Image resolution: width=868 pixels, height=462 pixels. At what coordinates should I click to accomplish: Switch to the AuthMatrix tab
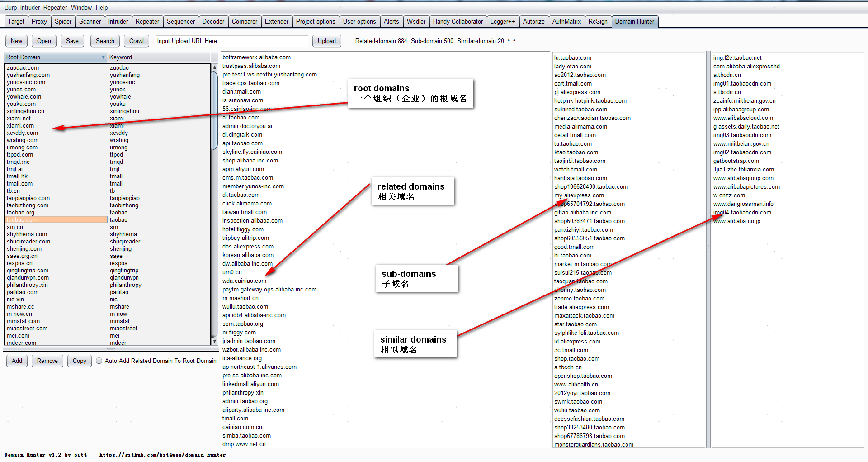tap(566, 21)
